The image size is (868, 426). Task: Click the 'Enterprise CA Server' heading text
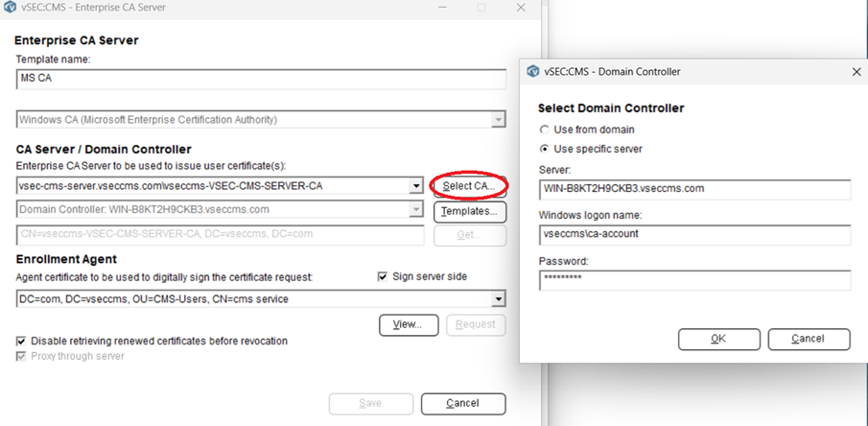[77, 40]
